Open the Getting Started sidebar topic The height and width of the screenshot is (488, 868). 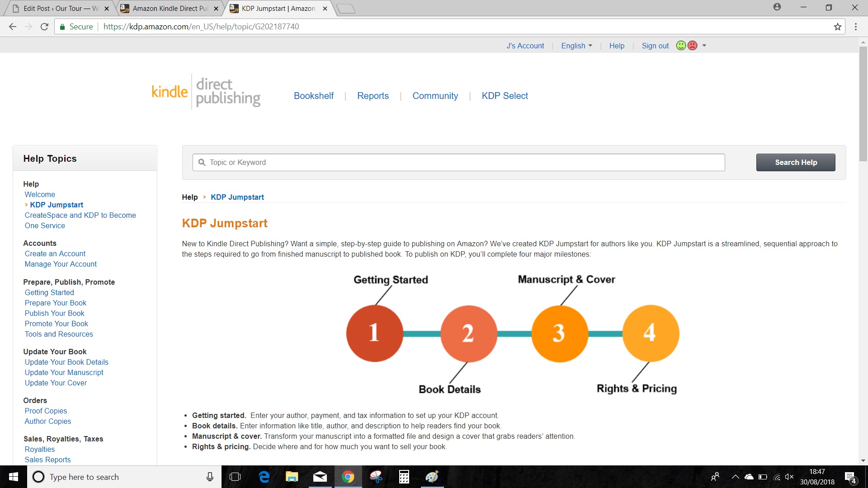tap(49, 292)
